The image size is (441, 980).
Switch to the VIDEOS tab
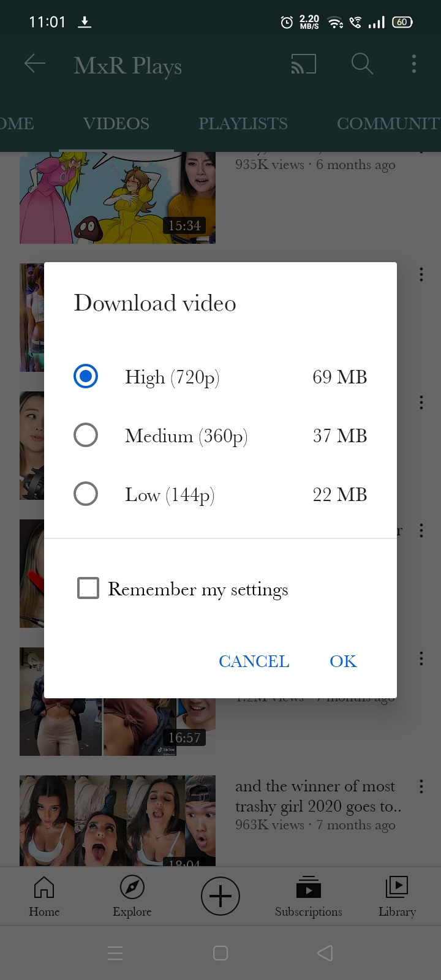click(x=116, y=124)
